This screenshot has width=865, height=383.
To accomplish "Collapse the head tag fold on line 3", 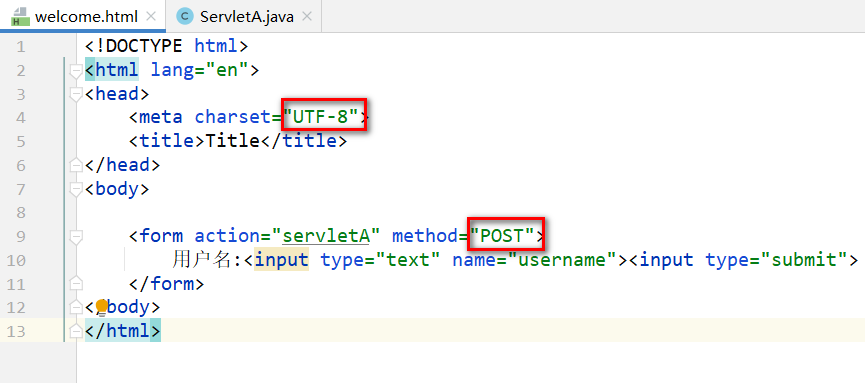I will tap(76, 94).
